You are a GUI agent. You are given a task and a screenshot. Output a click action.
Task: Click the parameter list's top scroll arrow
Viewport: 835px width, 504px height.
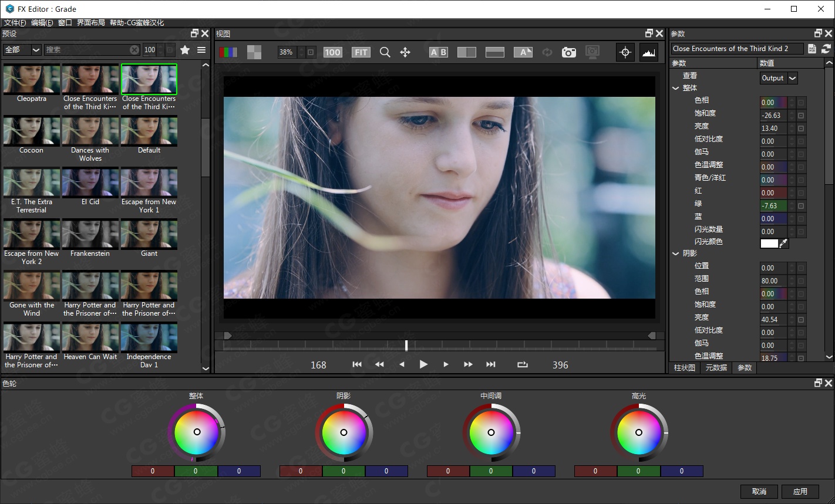pos(829,63)
